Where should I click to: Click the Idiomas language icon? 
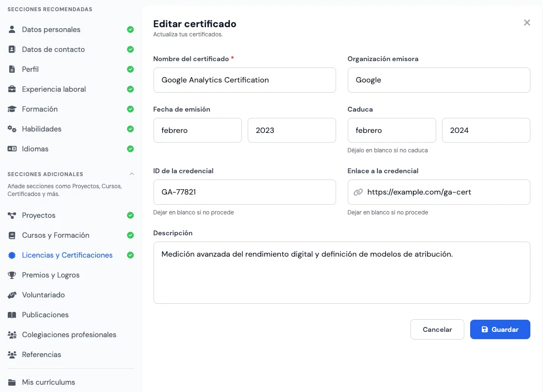coord(12,149)
